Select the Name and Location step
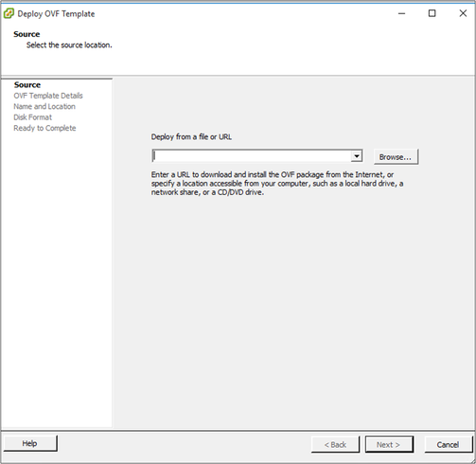Viewport: 476px width, 464px height. point(44,106)
